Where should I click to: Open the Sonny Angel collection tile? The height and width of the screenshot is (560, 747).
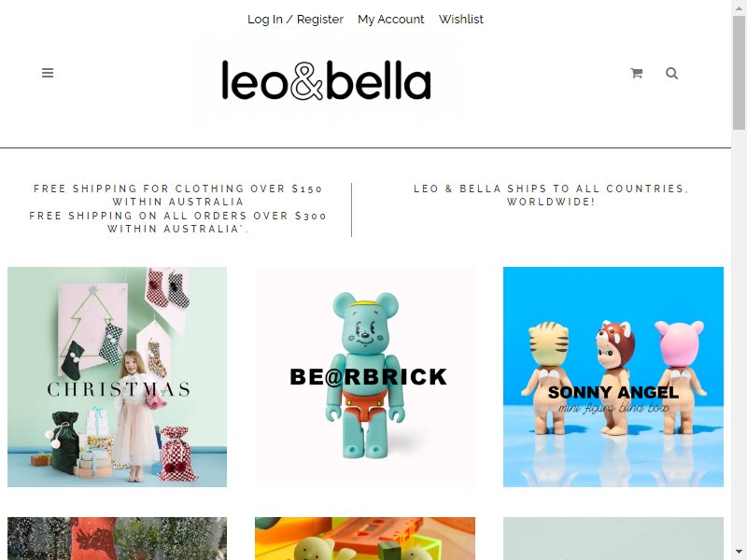point(613,377)
